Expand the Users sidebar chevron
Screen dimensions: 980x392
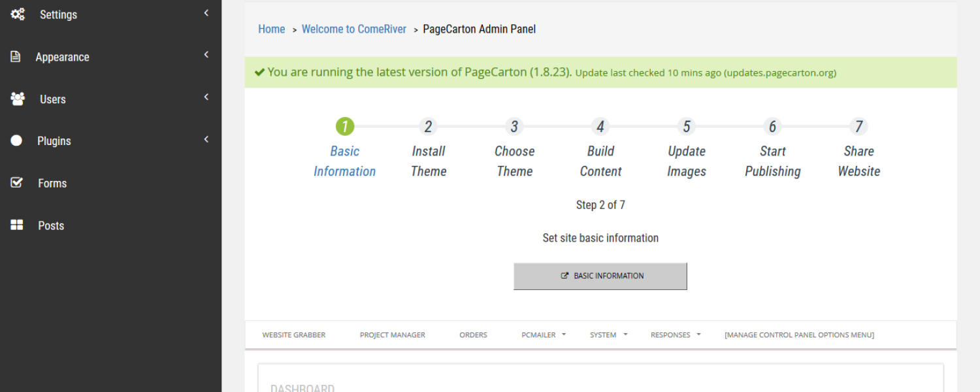pyautogui.click(x=206, y=97)
